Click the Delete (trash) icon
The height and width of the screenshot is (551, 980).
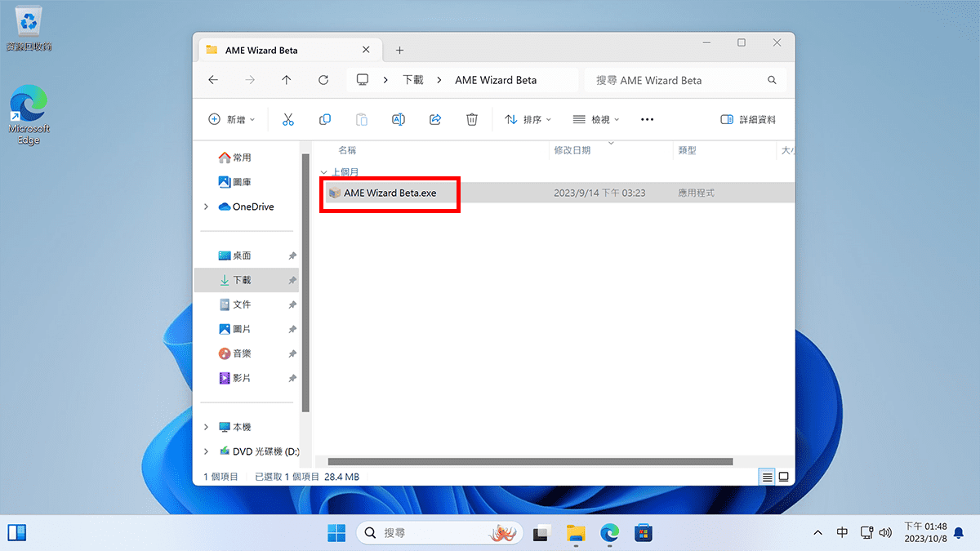tap(471, 119)
